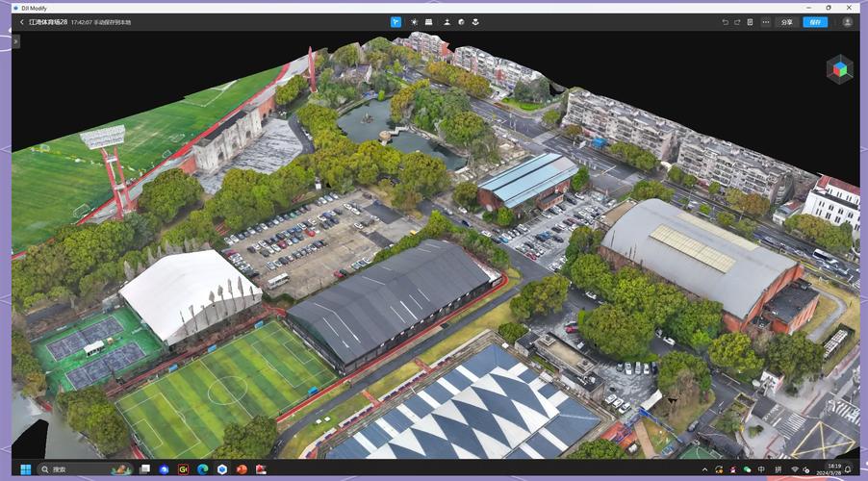Click the 3D view orientation cube
This screenshot has height=481, width=868.
pos(839,69)
